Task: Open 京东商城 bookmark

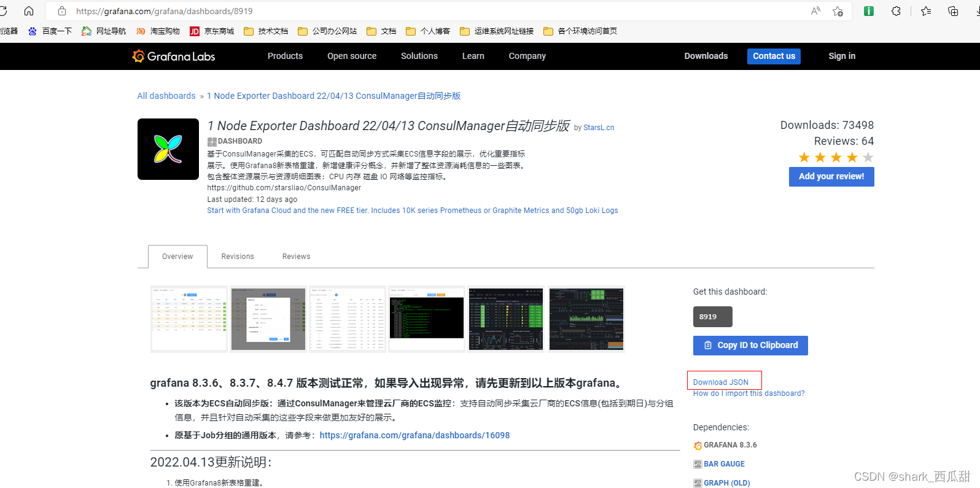Action: (x=212, y=31)
